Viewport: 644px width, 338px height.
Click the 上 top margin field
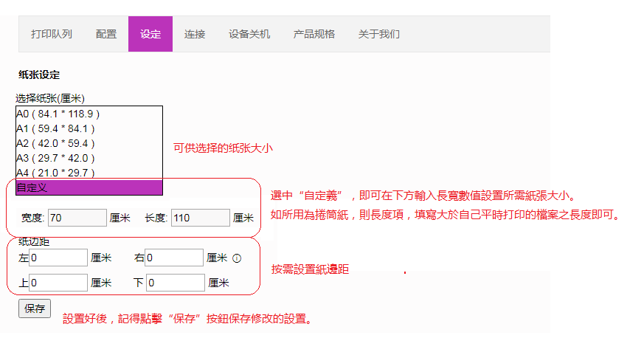58,283
